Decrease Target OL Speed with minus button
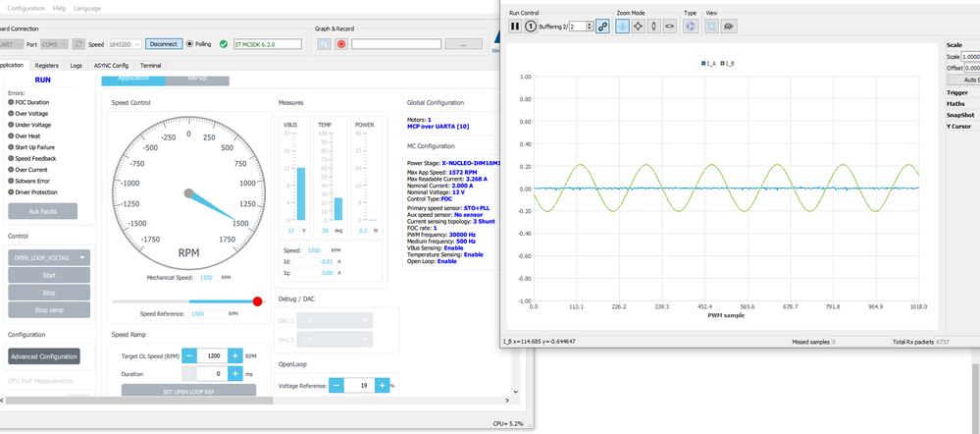The height and width of the screenshot is (434, 980). pyautogui.click(x=189, y=355)
